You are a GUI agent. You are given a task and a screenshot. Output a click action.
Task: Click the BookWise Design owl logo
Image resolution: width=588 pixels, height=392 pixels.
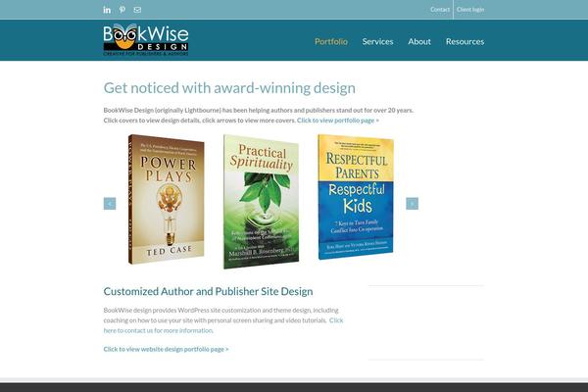click(x=146, y=40)
